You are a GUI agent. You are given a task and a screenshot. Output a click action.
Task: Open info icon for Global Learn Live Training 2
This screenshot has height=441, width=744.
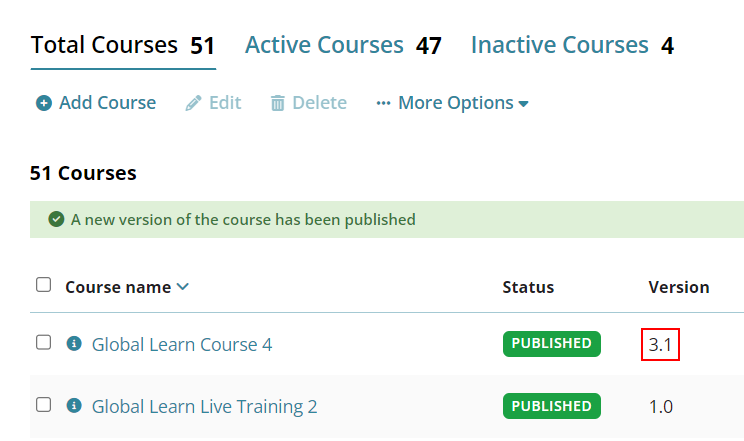click(74, 406)
